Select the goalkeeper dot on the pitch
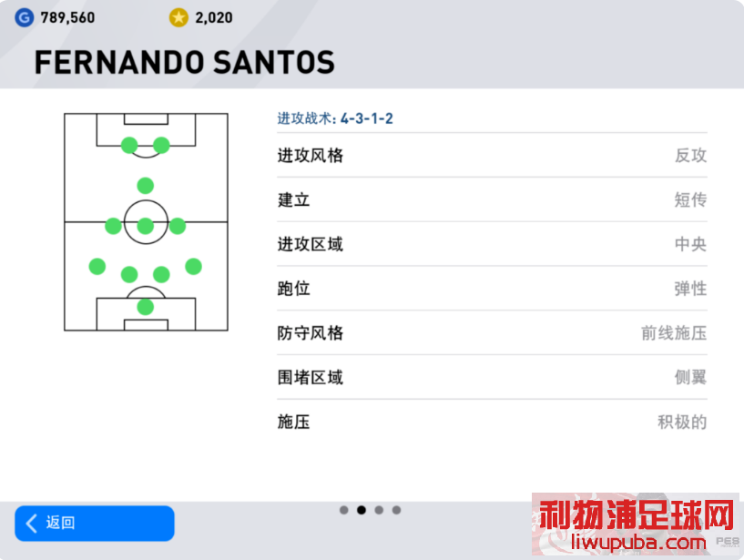Screen dimensions: 744x560 point(145,307)
